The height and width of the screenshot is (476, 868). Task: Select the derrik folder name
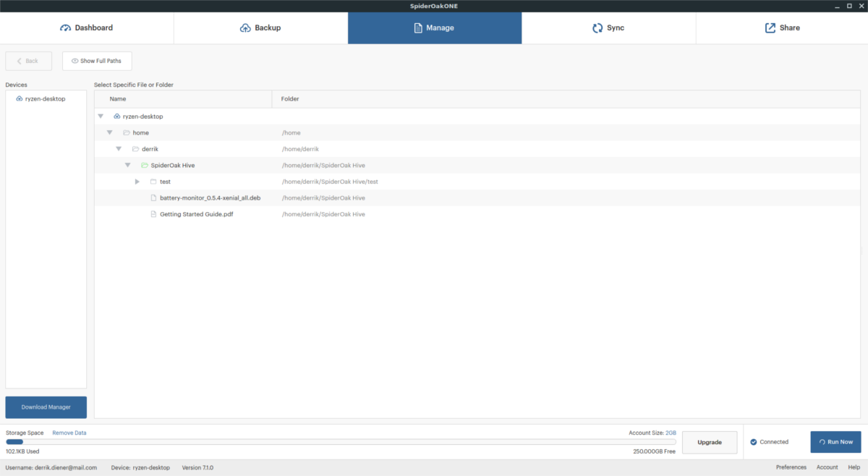pos(150,149)
